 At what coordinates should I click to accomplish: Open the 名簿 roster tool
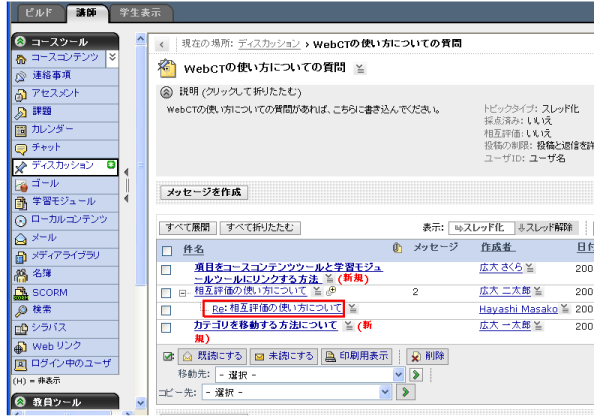(x=42, y=273)
